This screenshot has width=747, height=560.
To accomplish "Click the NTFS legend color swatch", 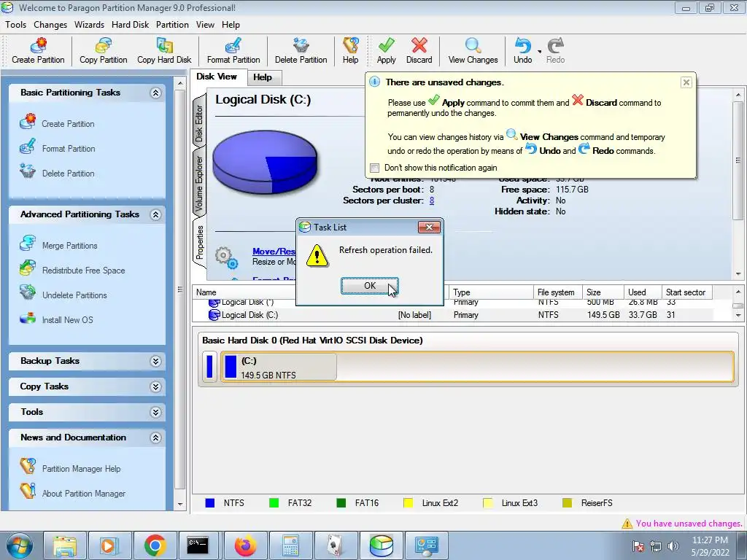I will coord(209,503).
